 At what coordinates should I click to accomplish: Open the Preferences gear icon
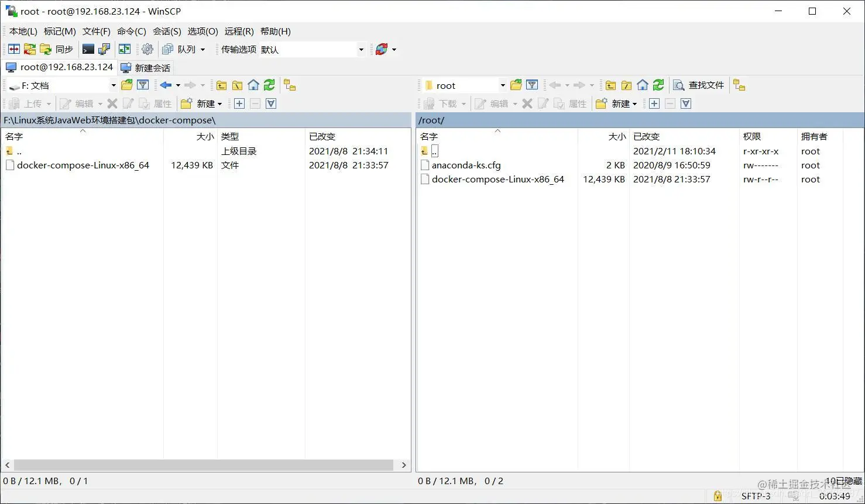147,49
